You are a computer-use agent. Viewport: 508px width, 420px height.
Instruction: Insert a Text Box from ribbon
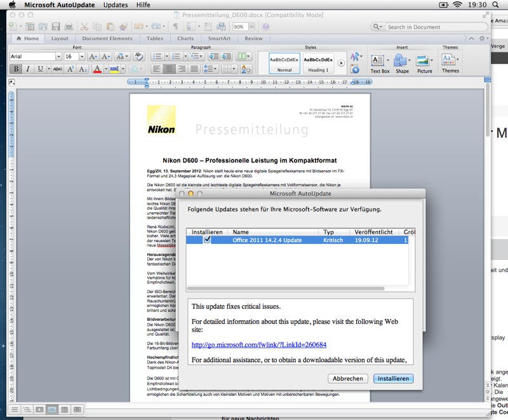[x=380, y=64]
